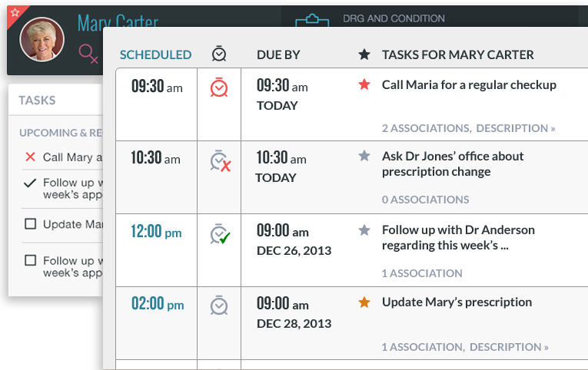Expand the 1 Association link for Dr Anderson task
Image resolution: width=588 pixels, height=370 pixels.
pyautogui.click(x=422, y=273)
